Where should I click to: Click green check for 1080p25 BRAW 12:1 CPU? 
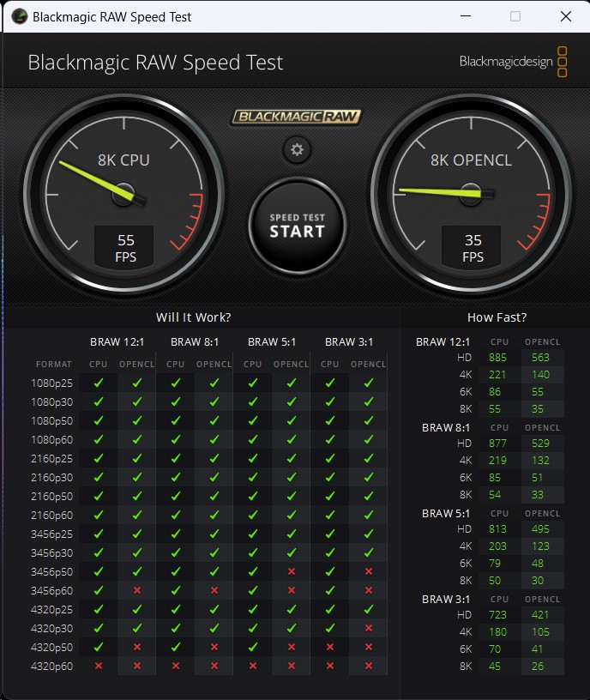coord(98,383)
